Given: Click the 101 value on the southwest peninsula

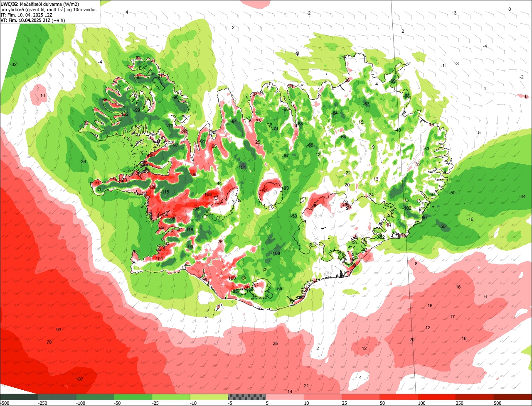Looking at the screenshot, I should click(159, 259).
